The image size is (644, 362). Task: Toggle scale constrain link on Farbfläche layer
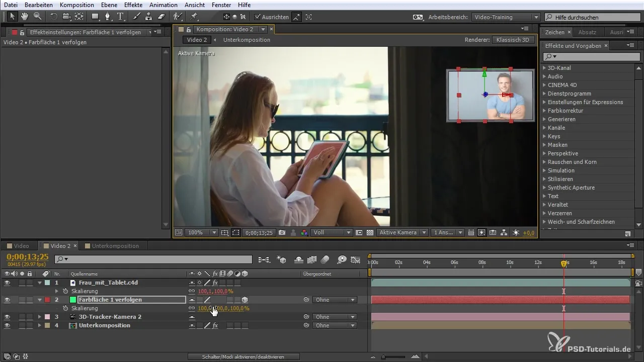point(192,308)
